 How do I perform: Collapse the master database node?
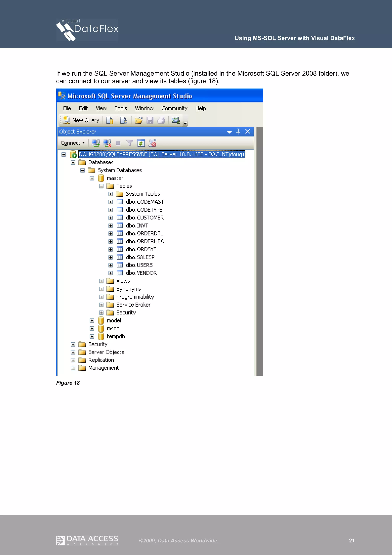(92, 178)
